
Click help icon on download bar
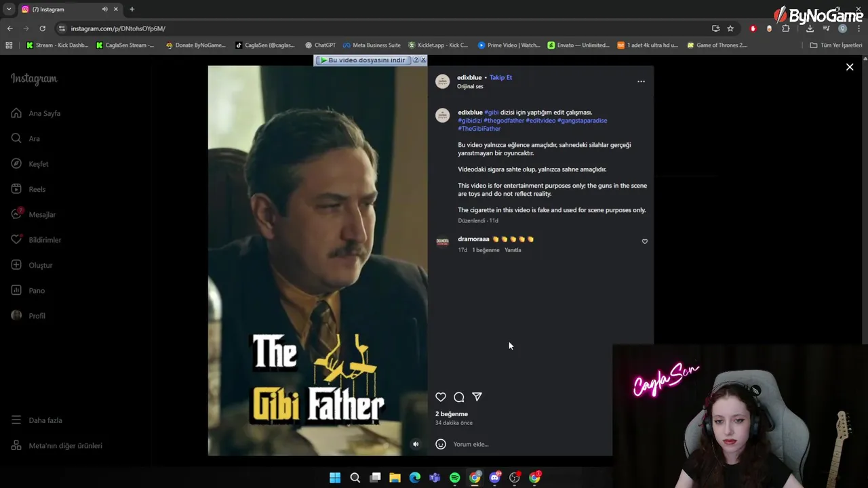[x=416, y=60]
